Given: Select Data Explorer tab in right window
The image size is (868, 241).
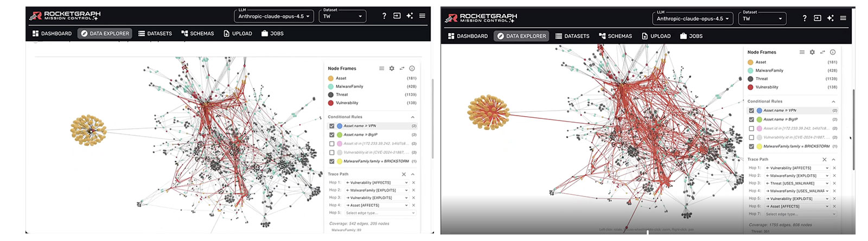Looking at the screenshot, I should [521, 36].
